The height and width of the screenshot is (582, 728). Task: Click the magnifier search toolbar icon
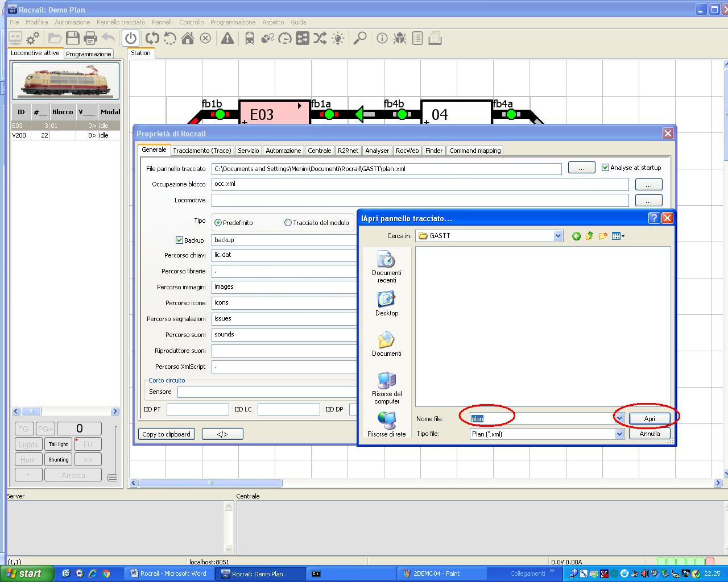click(x=360, y=38)
